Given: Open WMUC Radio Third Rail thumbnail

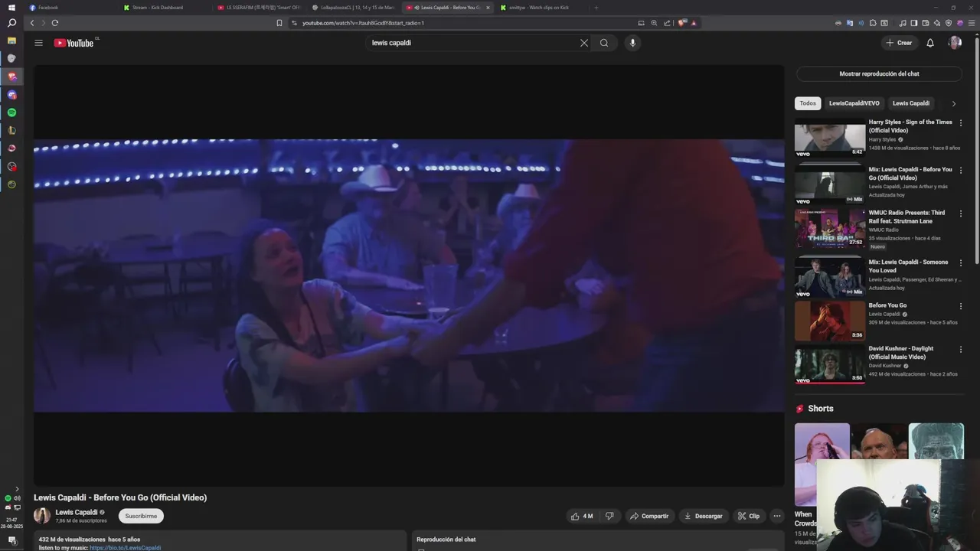Looking at the screenshot, I should coord(830,228).
